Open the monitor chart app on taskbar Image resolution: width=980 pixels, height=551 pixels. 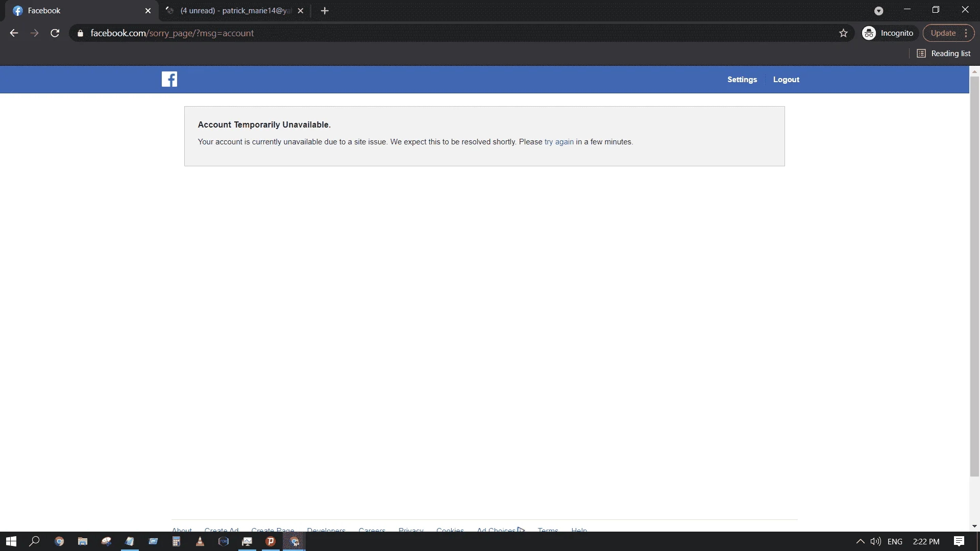(x=247, y=541)
